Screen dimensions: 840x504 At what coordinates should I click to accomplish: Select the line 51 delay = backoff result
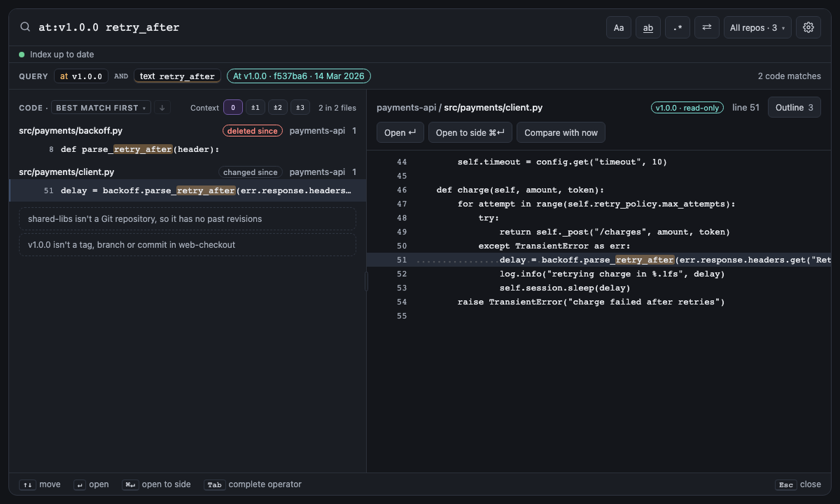point(188,190)
